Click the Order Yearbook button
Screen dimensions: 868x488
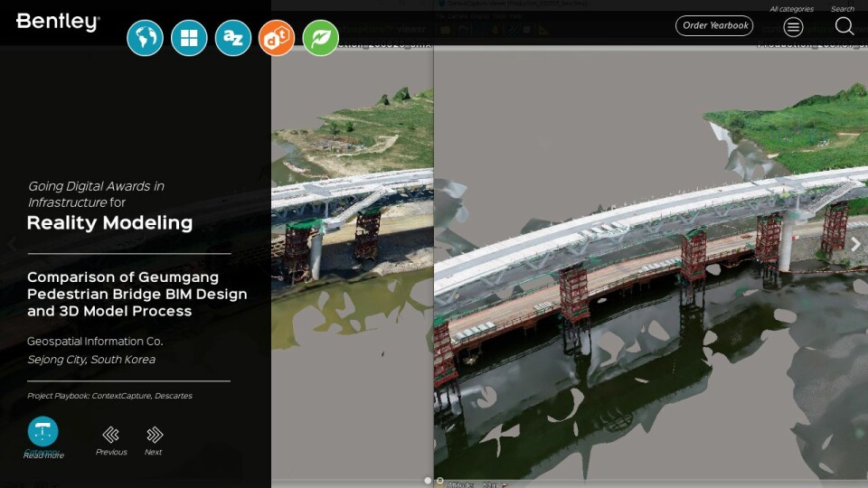[x=714, y=25]
